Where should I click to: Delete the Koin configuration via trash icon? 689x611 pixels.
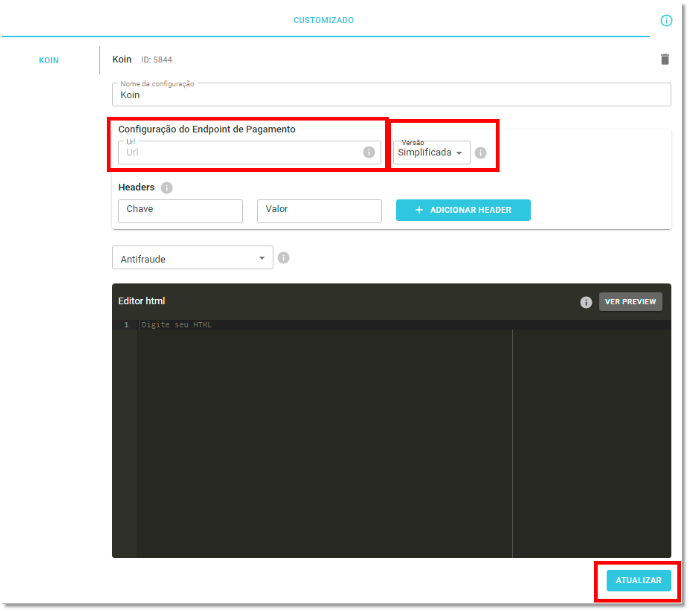(x=664, y=59)
